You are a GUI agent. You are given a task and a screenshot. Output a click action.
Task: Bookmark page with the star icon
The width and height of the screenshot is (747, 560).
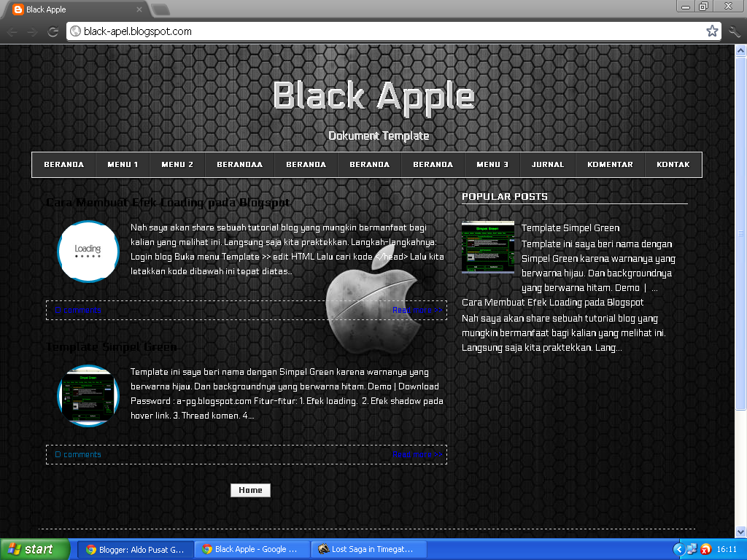(x=712, y=31)
